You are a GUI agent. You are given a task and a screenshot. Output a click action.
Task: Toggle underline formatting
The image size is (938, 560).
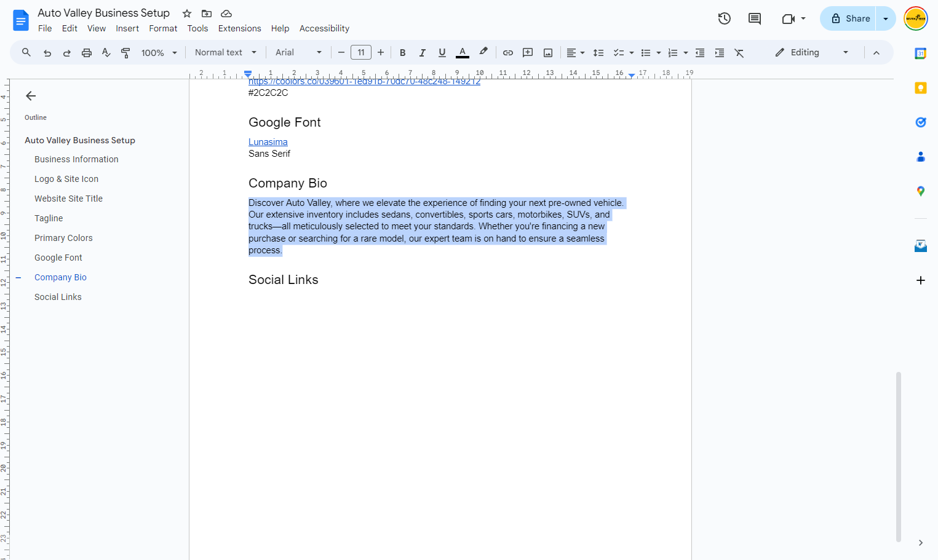(x=442, y=53)
